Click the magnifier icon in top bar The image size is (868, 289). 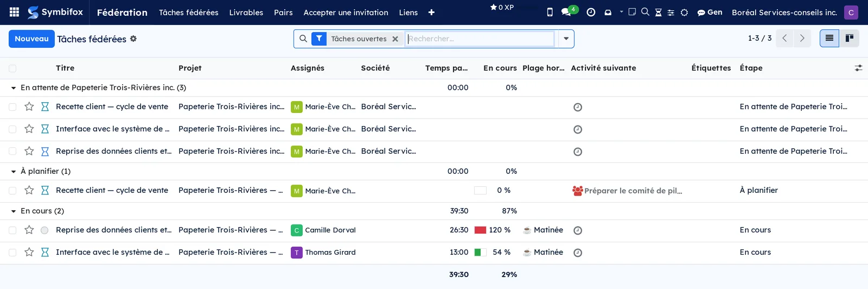click(x=645, y=12)
